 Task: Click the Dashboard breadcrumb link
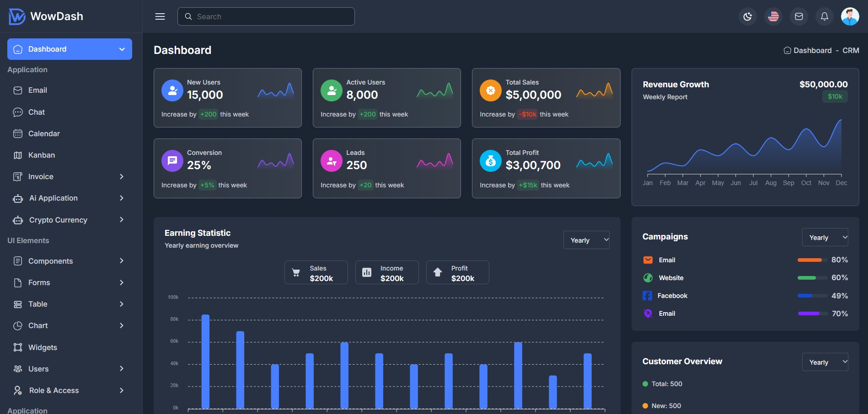[808, 50]
